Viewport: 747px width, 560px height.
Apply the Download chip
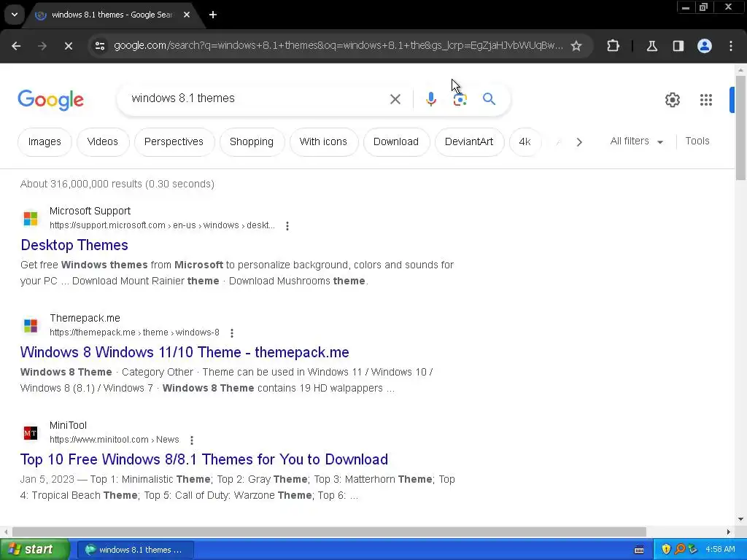click(x=396, y=142)
